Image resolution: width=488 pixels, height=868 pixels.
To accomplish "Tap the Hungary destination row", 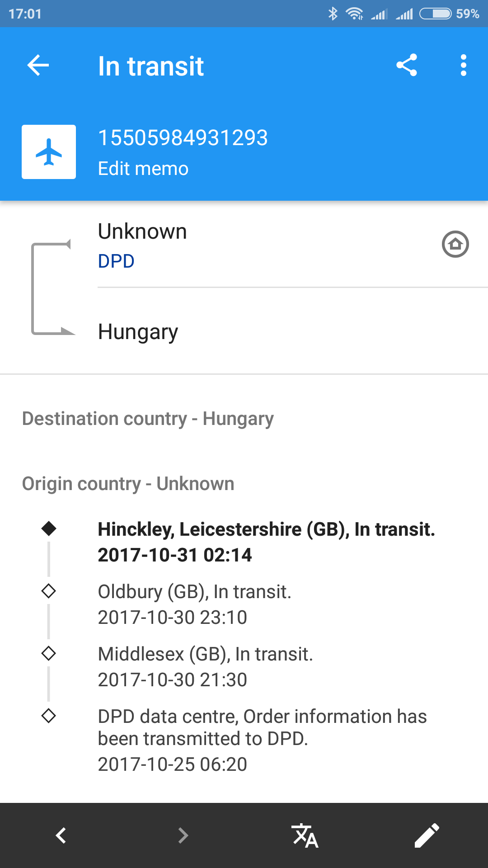I will pyautogui.click(x=138, y=332).
